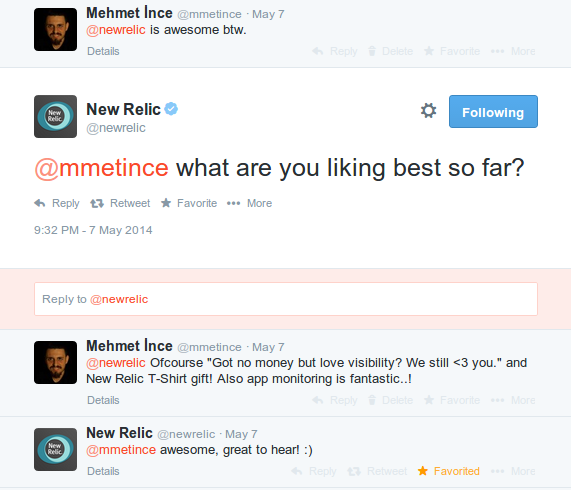This screenshot has height=490, width=571.
Task: Click the @mmetince mention in main tweet
Action: [x=101, y=168]
